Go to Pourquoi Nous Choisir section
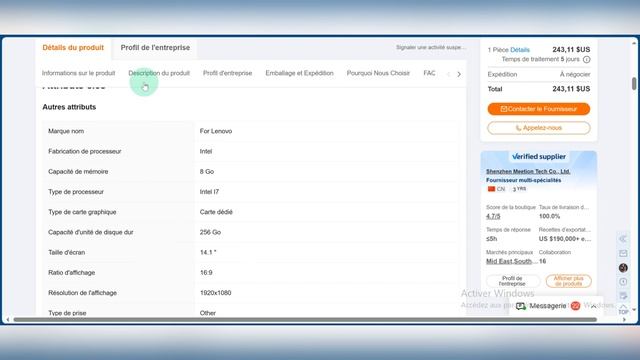The height and width of the screenshot is (360, 640). tap(378, 73)
